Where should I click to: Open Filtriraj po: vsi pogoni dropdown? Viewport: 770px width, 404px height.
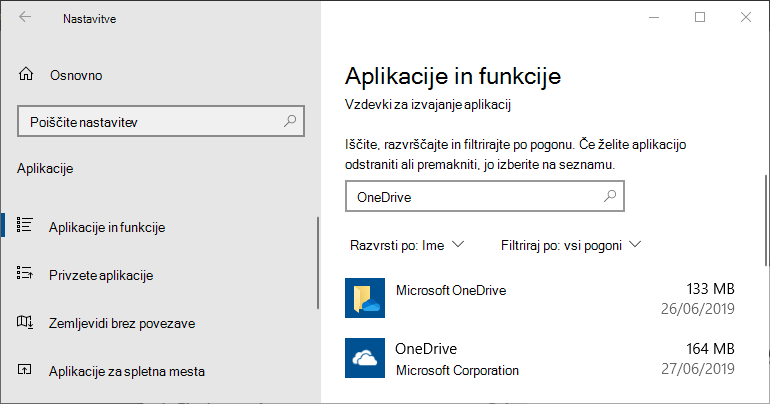click(x=571, y=245)
